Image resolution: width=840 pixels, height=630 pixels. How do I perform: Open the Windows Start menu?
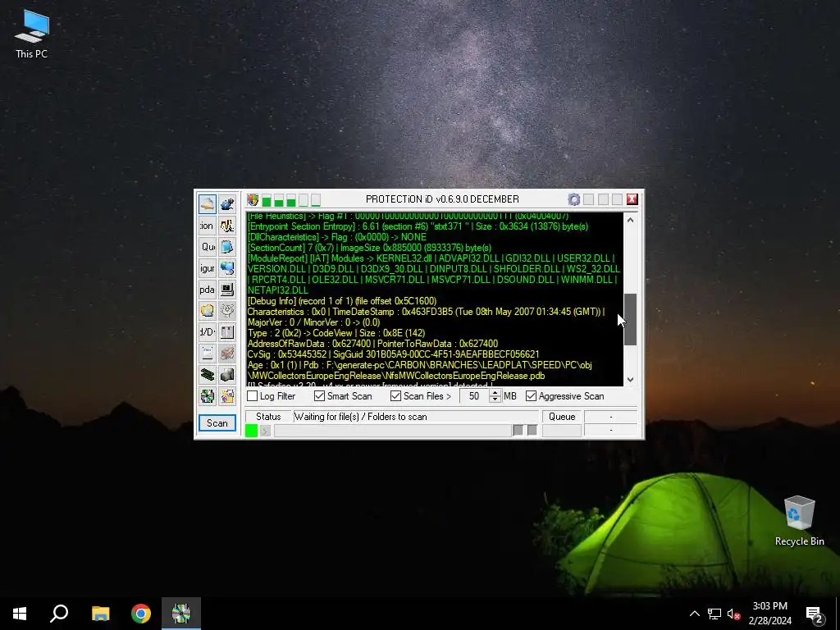(20, 614)
